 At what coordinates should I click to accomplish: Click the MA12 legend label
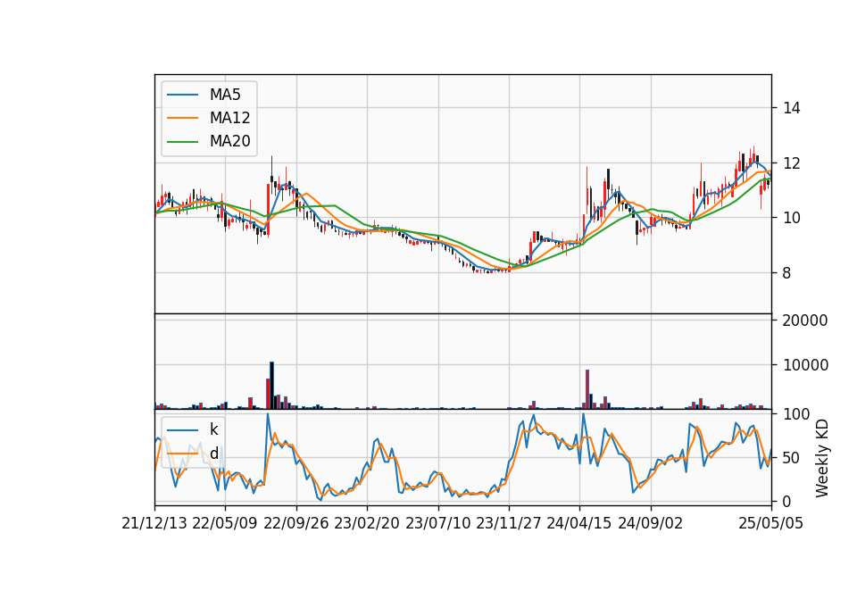(x=229, y=118)
